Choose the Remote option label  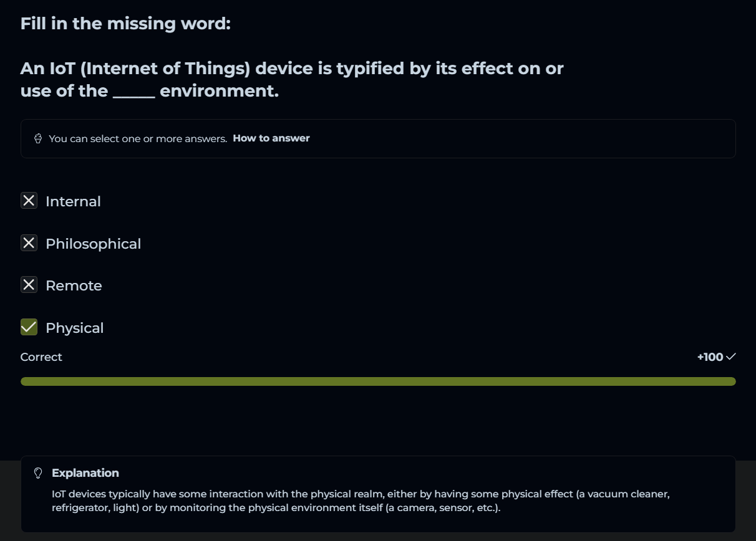point(74,285)
